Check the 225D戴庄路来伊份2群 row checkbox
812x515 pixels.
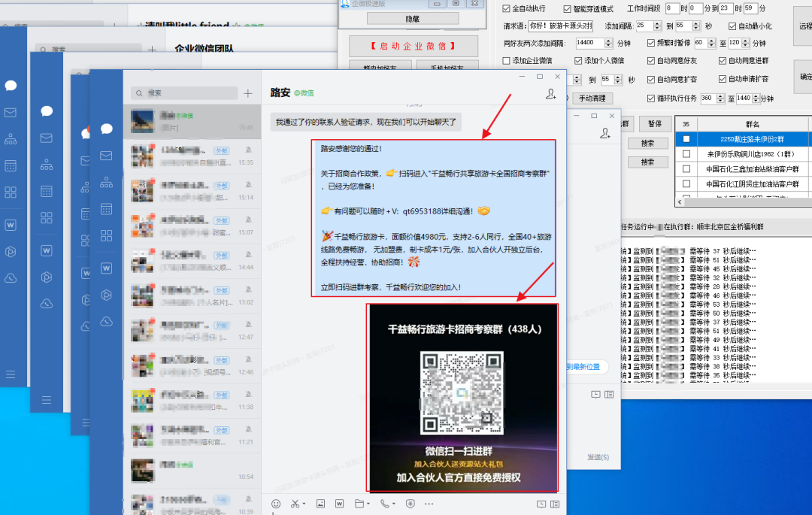click(x=686, y=139)
